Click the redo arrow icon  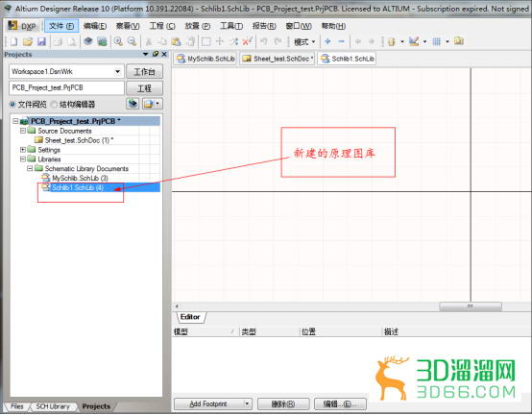coord(278,41)
